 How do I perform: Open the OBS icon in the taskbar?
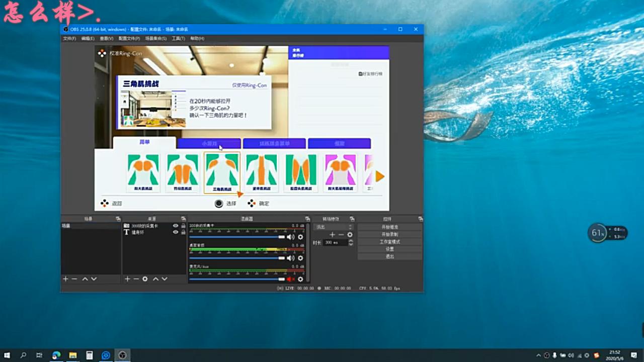(122, 355)
